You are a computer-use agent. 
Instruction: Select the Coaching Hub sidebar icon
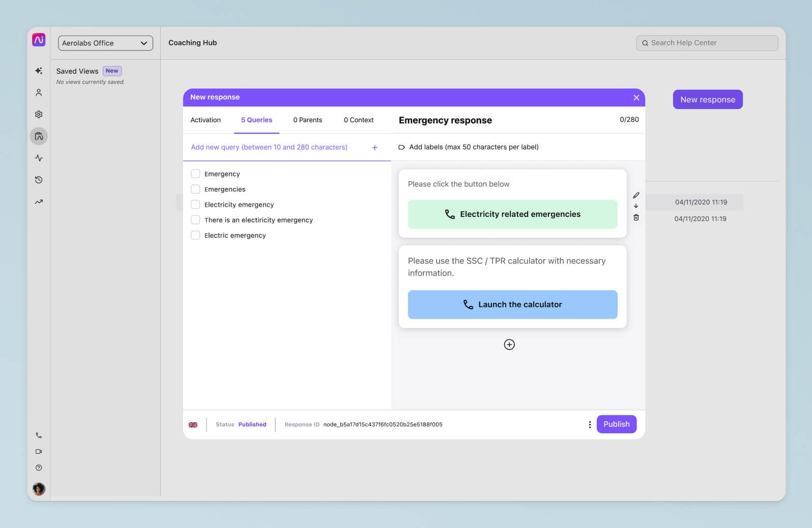(x=39, y=136)
